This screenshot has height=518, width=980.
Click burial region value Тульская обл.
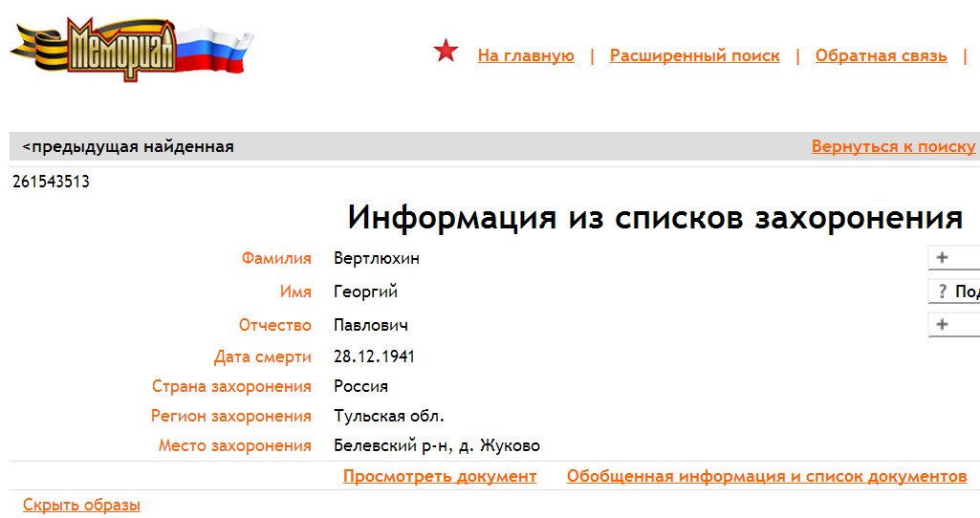click(x=388, y=416)
